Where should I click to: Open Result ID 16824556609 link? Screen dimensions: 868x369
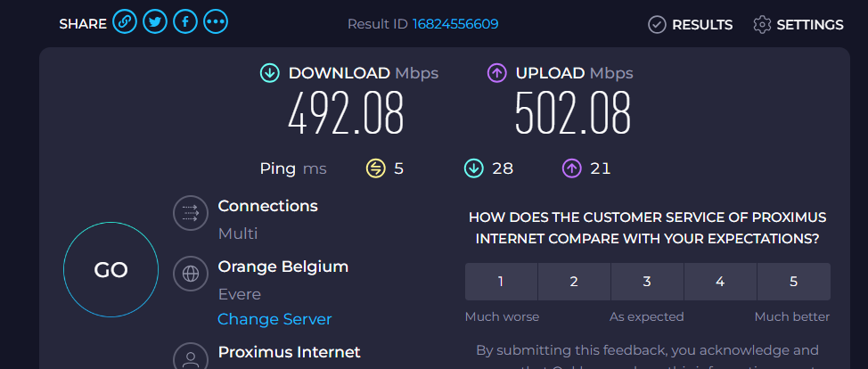455,24
